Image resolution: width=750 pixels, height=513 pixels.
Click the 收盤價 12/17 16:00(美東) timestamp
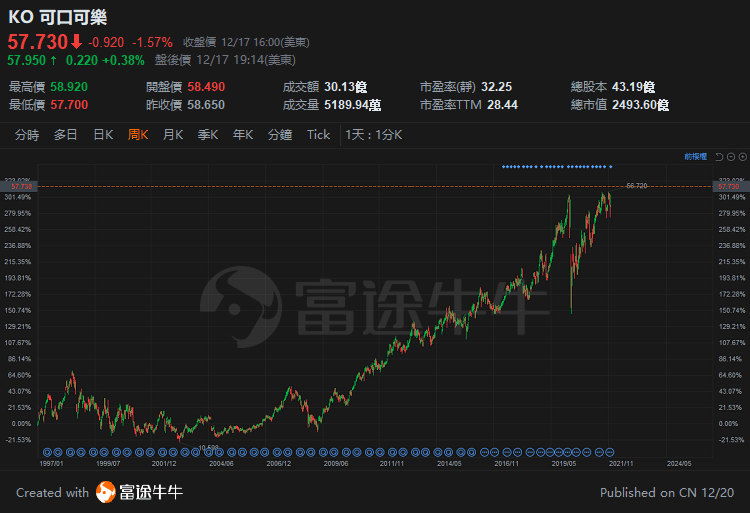(x=246, y=43)
